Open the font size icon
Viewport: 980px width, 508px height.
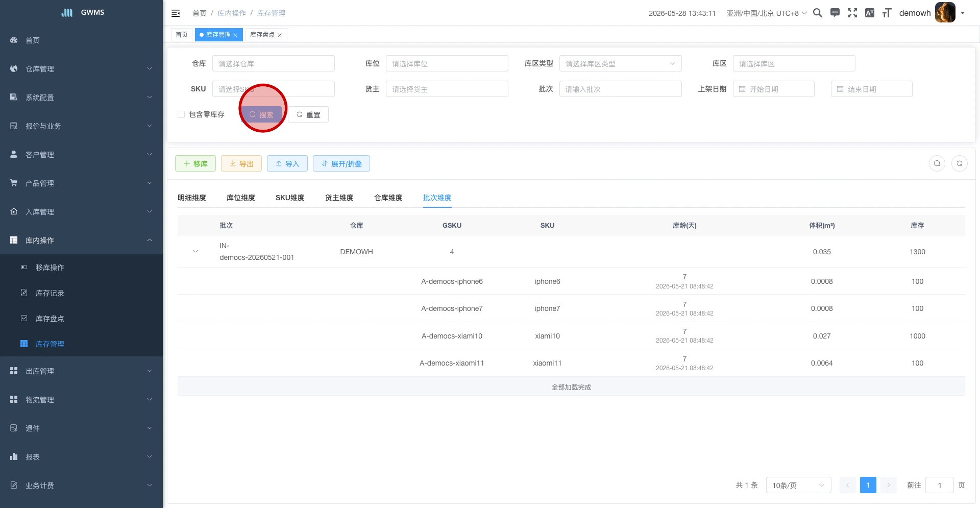click(887, 13)
